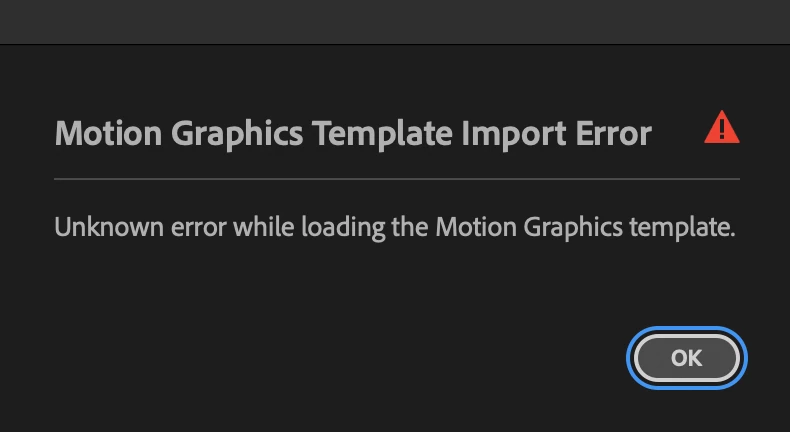Click the word Graphics in the heading

click(237, 135)
